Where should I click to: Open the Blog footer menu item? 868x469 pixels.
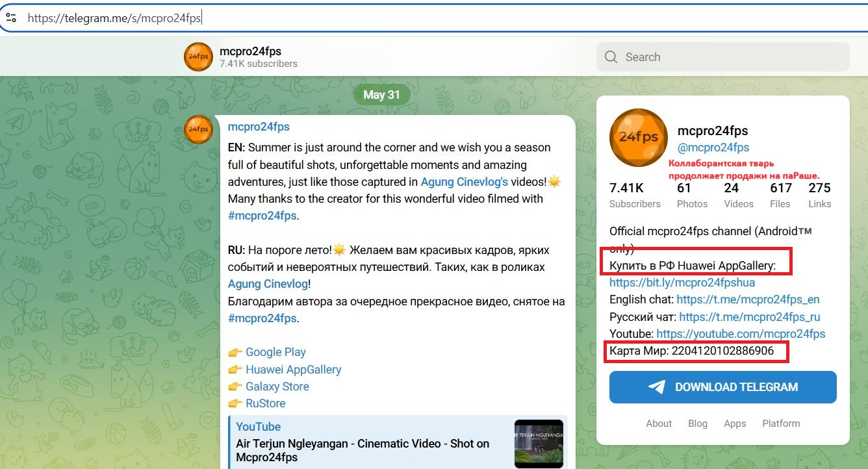698,424
